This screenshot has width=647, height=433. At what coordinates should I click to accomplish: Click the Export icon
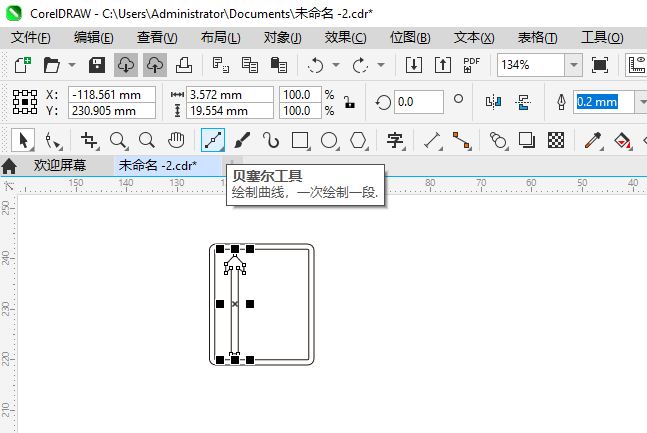click(x=442, y=65)
